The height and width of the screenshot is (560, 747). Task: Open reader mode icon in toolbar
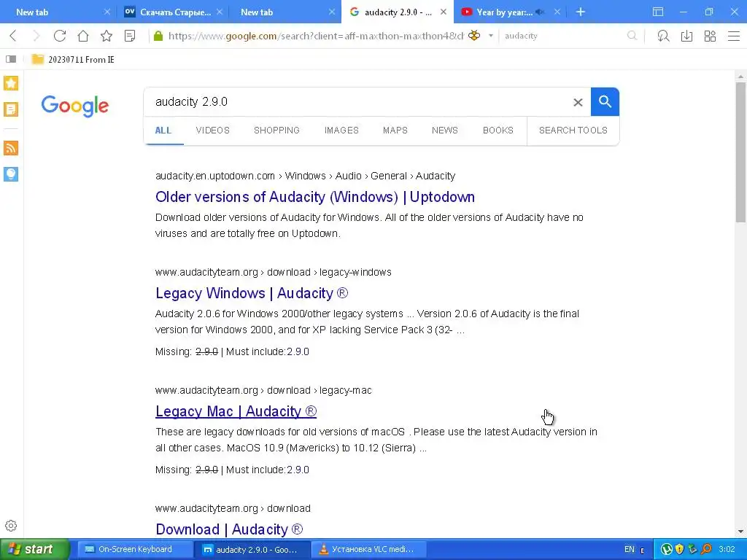(x=130, y=36)
